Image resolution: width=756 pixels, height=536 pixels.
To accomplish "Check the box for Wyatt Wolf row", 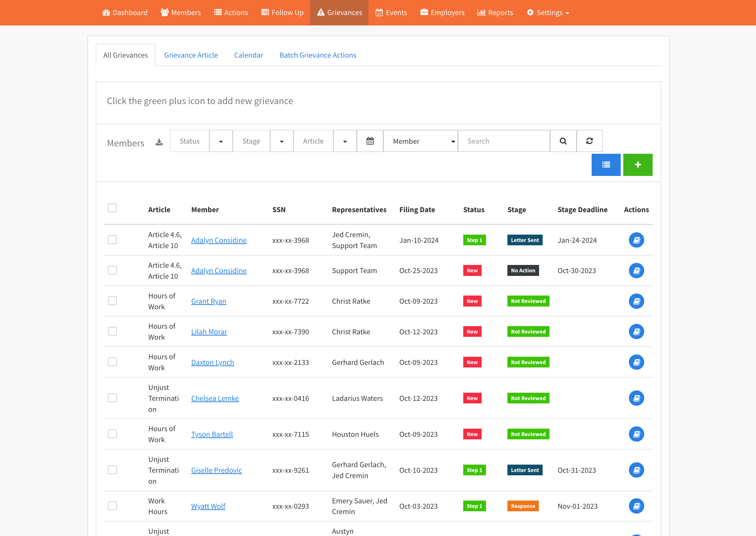I will [112, 506].
